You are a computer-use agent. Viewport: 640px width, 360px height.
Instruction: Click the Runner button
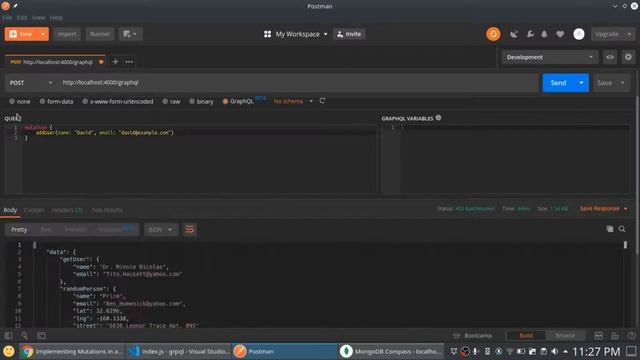tap(100, 34)
